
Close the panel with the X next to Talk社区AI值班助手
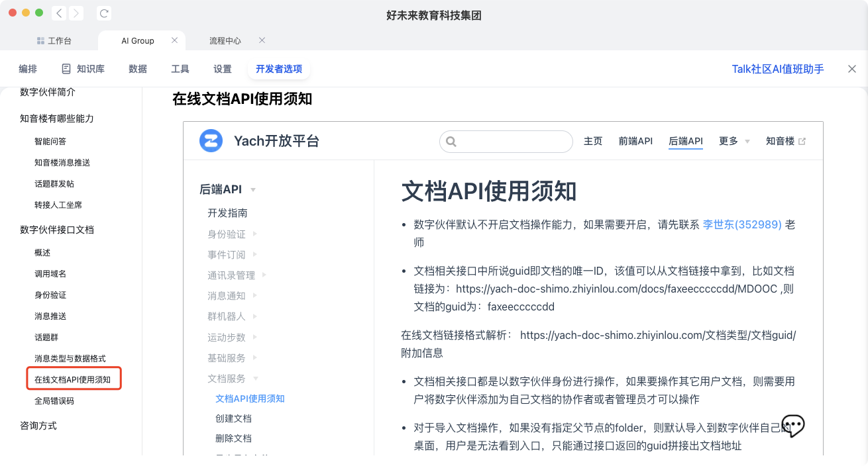852,69
